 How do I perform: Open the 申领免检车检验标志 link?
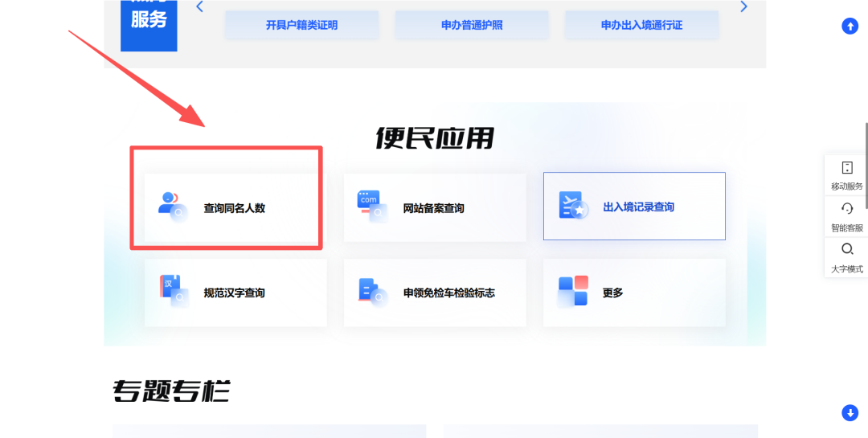[449, 293]
